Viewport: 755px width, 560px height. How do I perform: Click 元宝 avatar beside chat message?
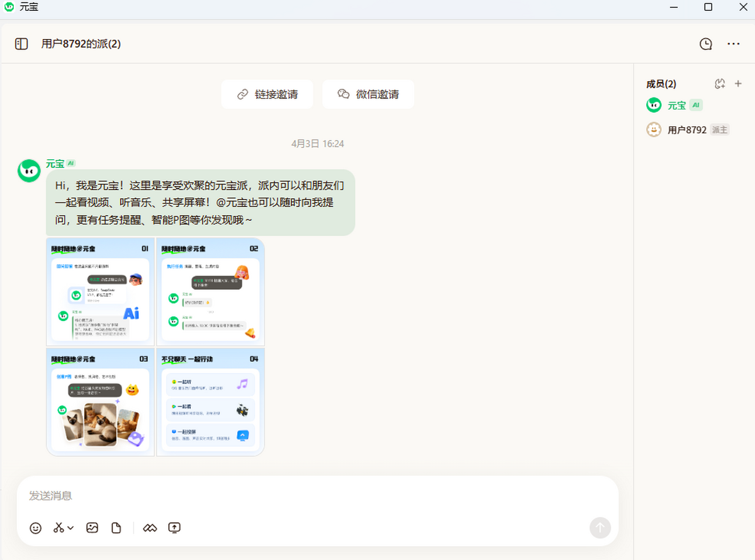(x=29, y=171)
